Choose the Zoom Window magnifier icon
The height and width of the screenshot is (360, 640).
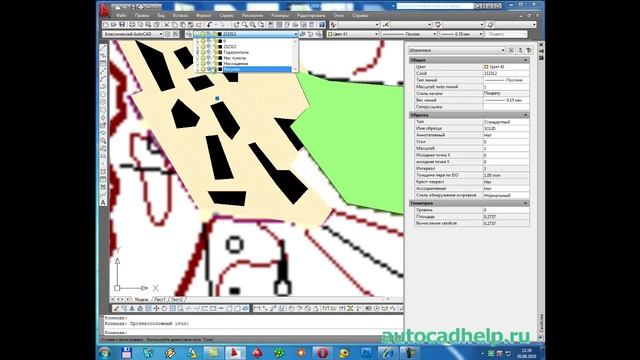[x=253, y=25]
